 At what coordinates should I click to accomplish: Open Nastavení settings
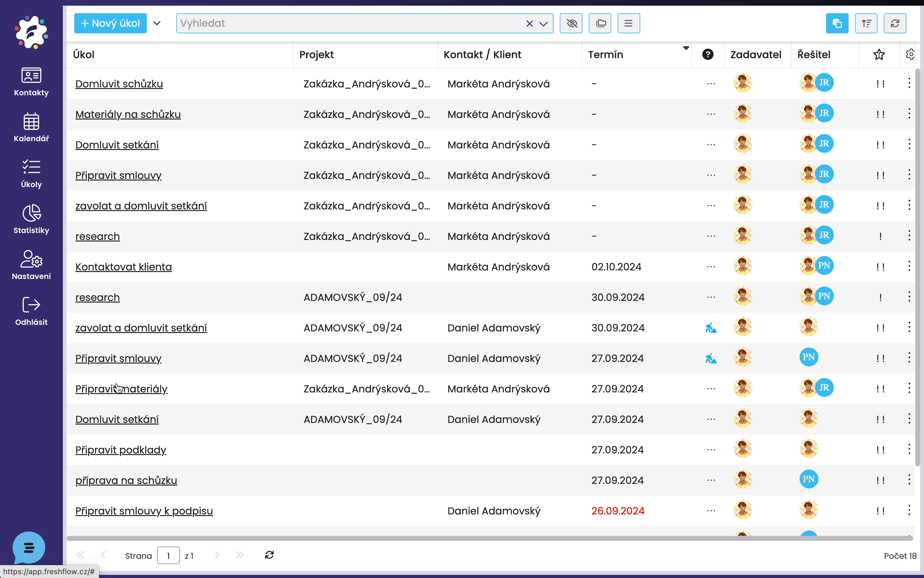tap(31, 265)
